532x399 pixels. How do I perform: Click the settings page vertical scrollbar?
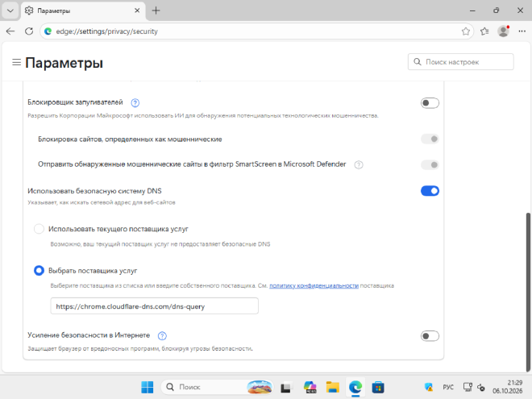[x=528, y=292]
